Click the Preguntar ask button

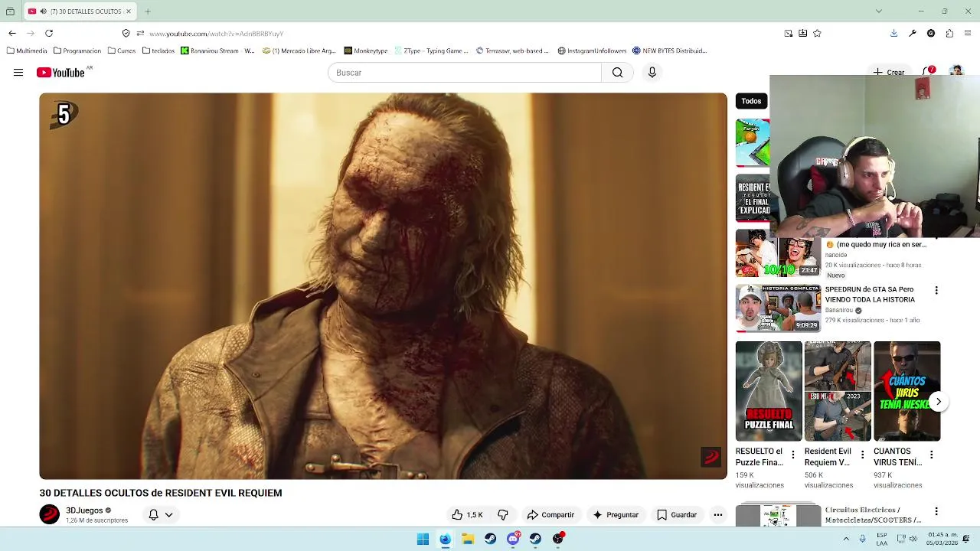click(x=616, y=515)
